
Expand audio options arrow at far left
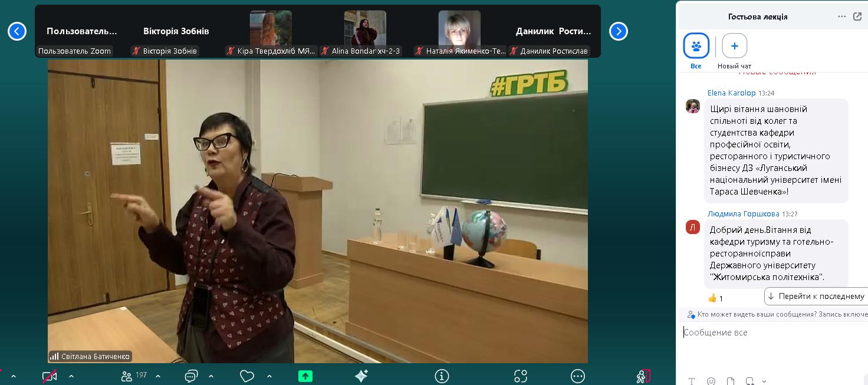(14, 376)
